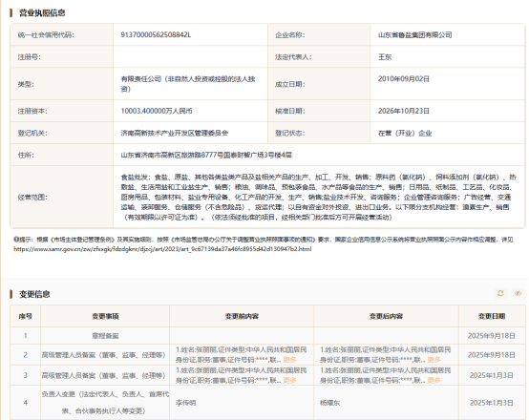Image resolution: width=529 pixels, height=420 pixels.
Task: Select the company name 山东省鲁盐集团有限公司
Action: (x=415, y=34)
